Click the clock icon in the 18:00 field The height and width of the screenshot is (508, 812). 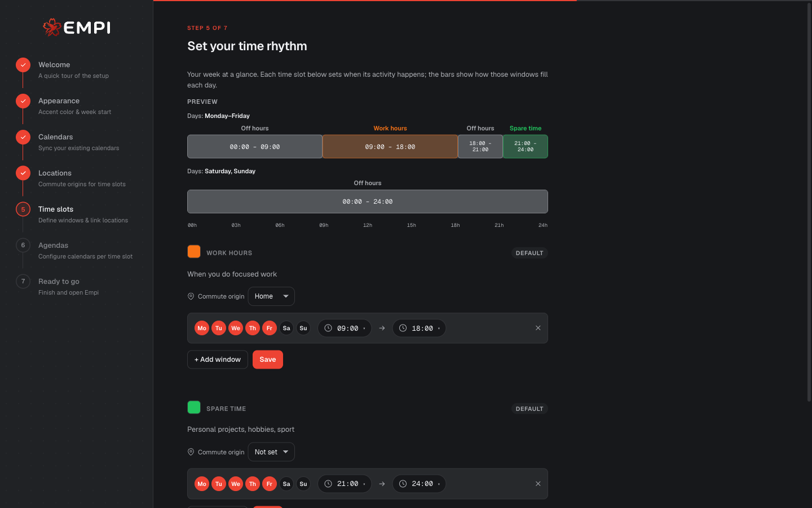403,328
